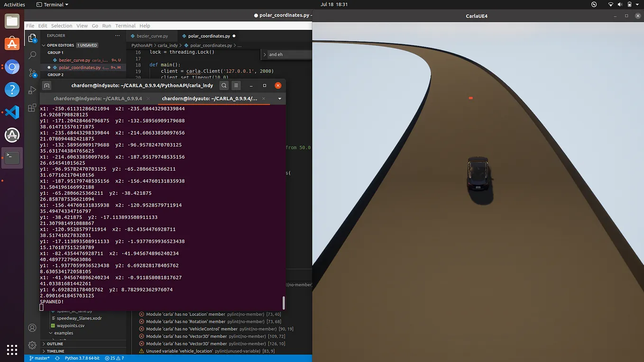Screen dimensions: 644x362
Task: Select the Terminal icon in the dock
Action: pos(12,158)
